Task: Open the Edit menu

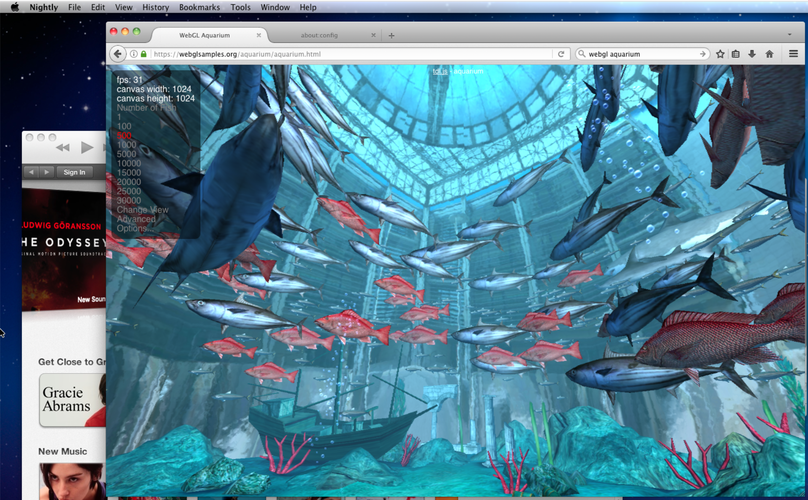Action: click(98, 7)
